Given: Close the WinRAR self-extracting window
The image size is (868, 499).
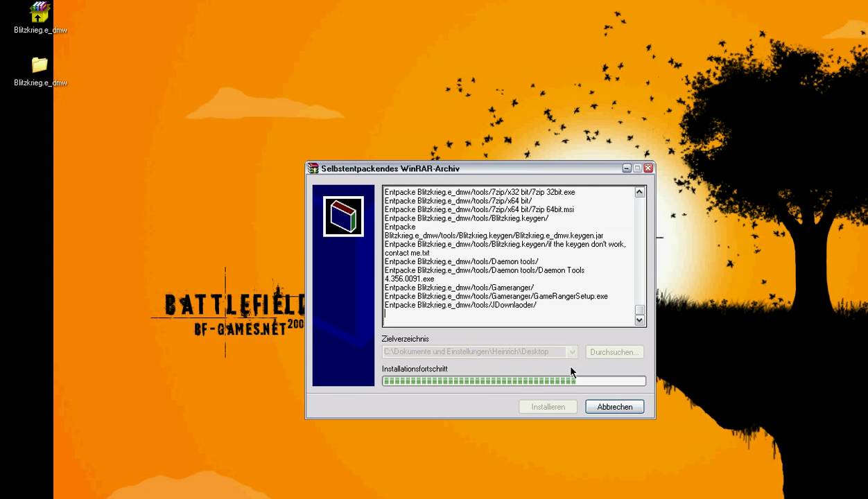Looking at the screenshot, I should point(648,168).
